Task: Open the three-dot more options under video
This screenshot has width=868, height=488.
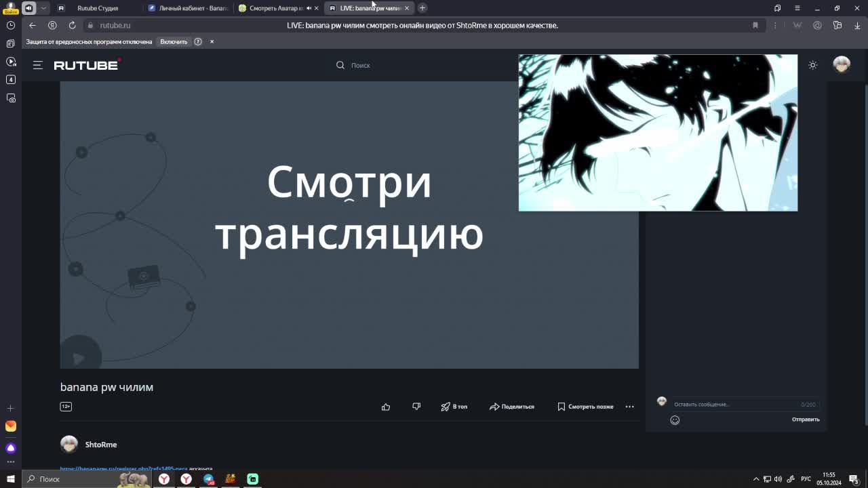Action: (x=629, y=407)
